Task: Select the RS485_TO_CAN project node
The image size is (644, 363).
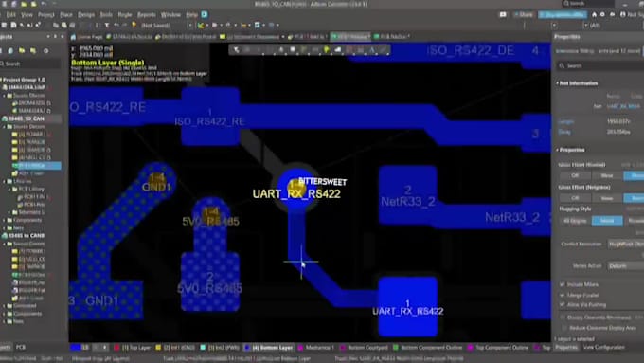Action: pos(27,118)
